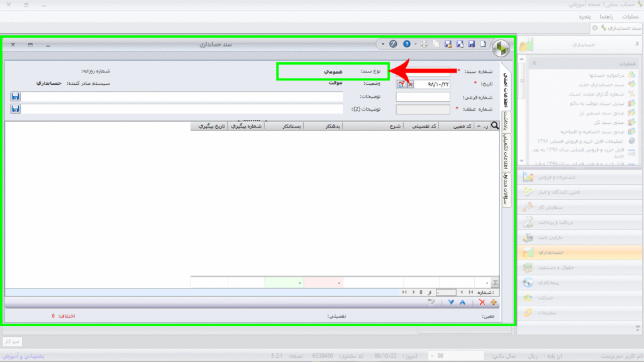Move row down with blue down arrow

coord(451,302)
